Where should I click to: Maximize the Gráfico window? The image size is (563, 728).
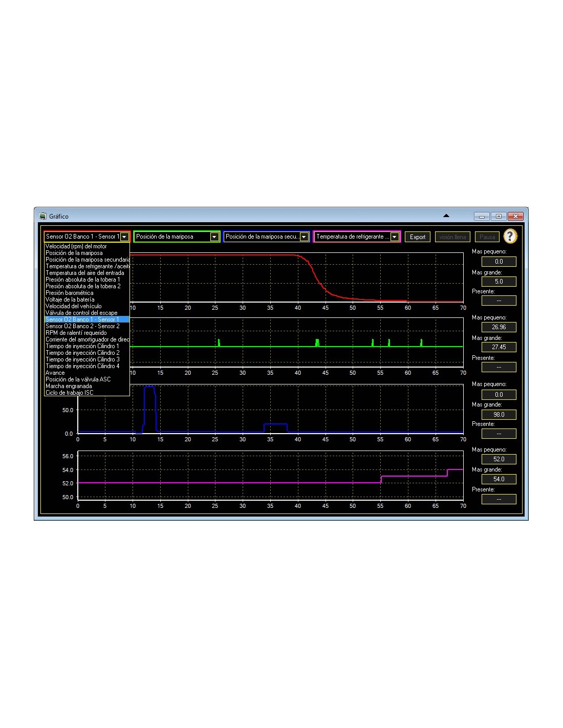pos(499,217)
